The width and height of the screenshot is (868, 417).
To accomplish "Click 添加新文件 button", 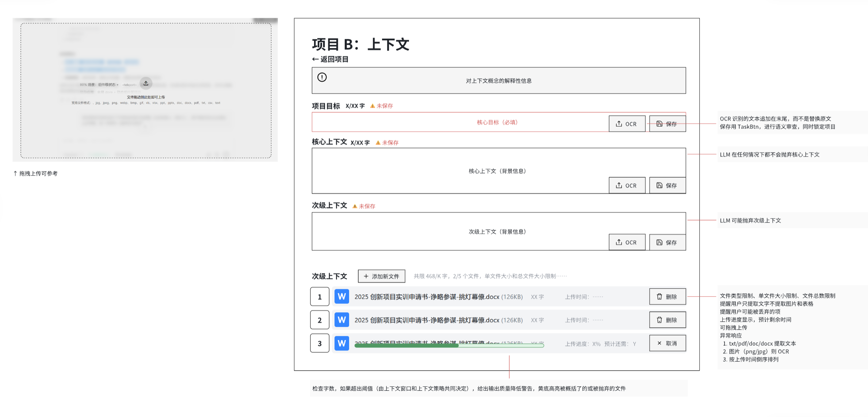I will coord(381,276).
